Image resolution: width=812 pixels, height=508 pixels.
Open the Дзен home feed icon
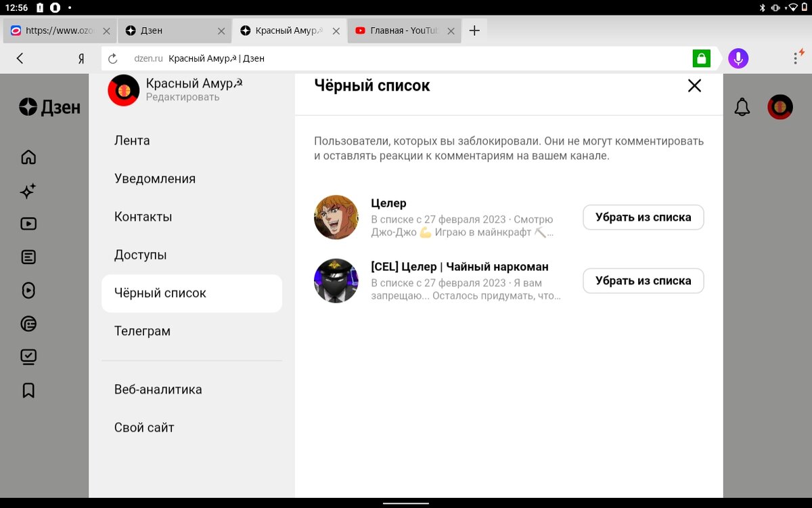(x=28, y=157)
